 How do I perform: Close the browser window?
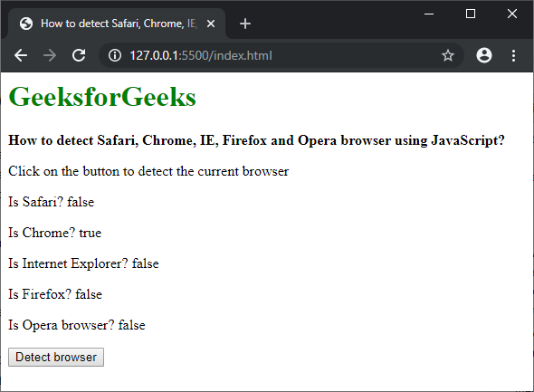click(512, 14)
